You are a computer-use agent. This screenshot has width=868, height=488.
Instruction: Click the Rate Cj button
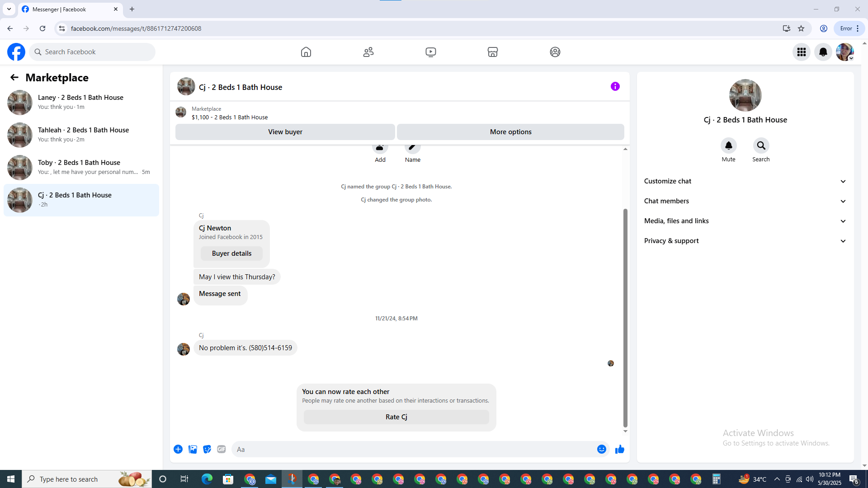click(x=396, y=417)
